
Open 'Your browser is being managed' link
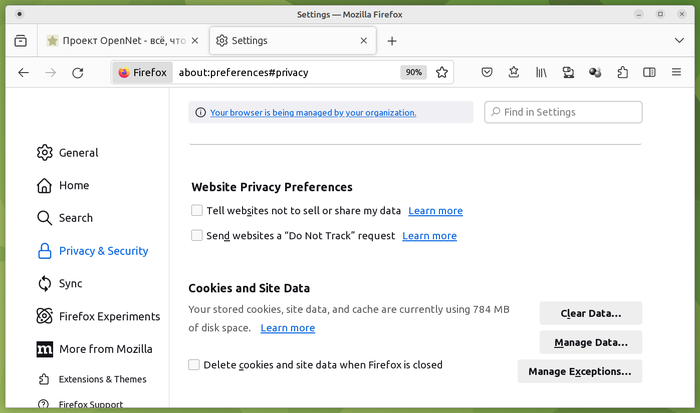tap(312, 113)
